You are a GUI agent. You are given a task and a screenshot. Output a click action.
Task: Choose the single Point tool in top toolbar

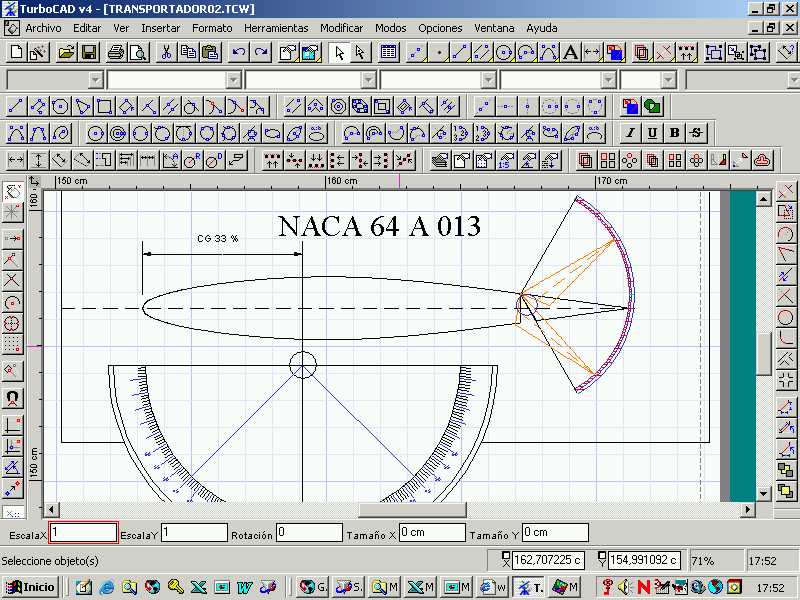[x=439, y=52]
